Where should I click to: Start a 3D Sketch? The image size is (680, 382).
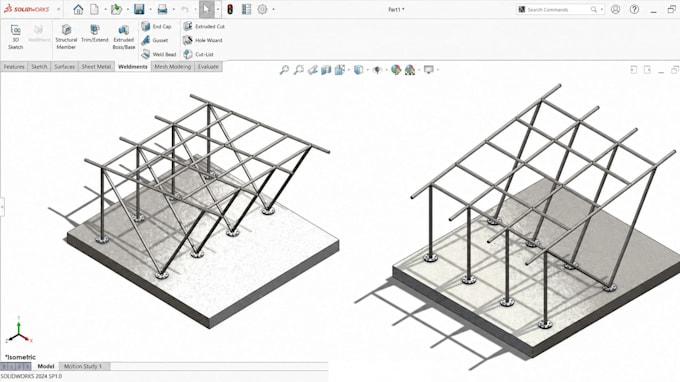16,36
